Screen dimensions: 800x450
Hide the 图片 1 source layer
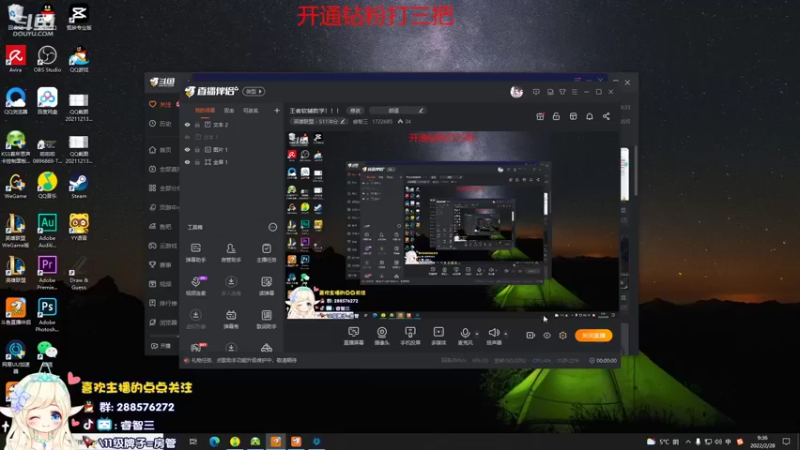pyautogui.click(x=187, y=149)
